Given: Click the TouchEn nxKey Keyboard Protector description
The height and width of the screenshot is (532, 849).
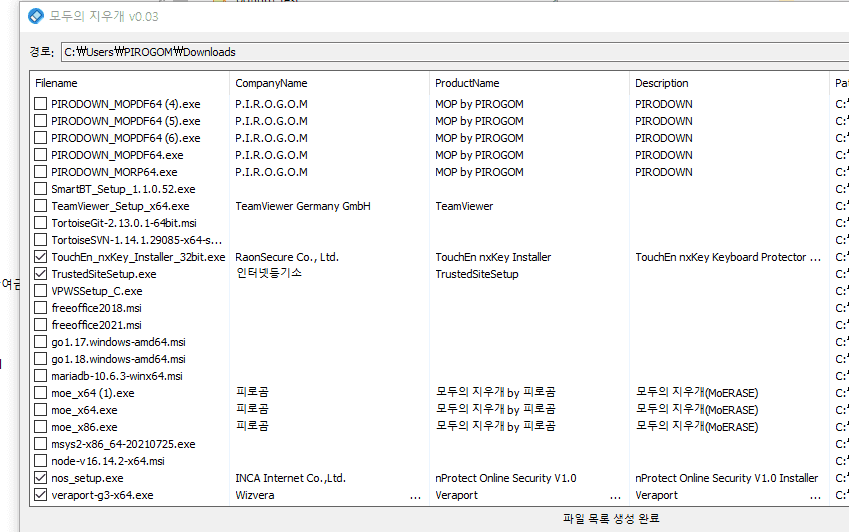Looking at the screenshot, I should pyautogui.click(x=728, y=257).
